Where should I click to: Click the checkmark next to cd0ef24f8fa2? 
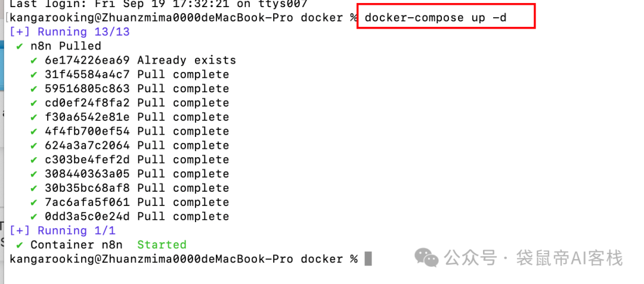[33, 103]
